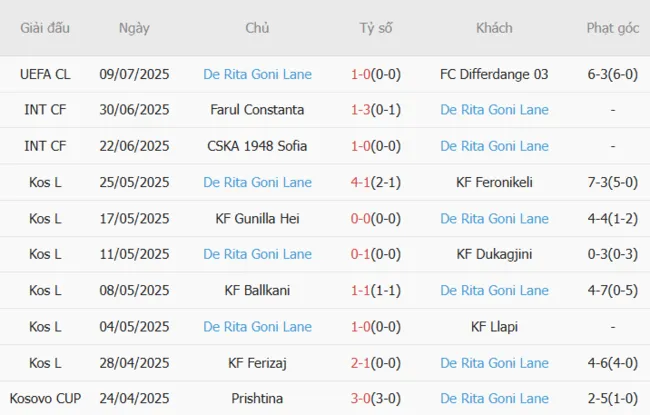Select the KF Feronikeli team name

[494, 182]
